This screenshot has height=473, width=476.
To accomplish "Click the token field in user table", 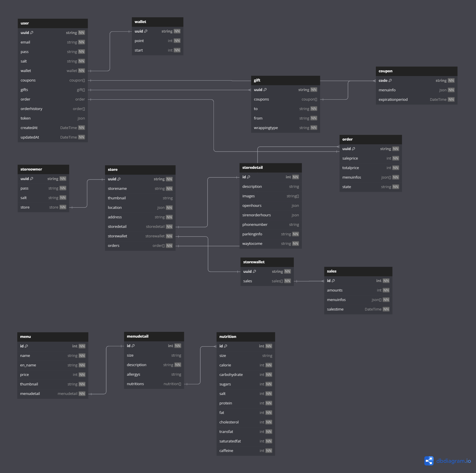I will [53, 118].
